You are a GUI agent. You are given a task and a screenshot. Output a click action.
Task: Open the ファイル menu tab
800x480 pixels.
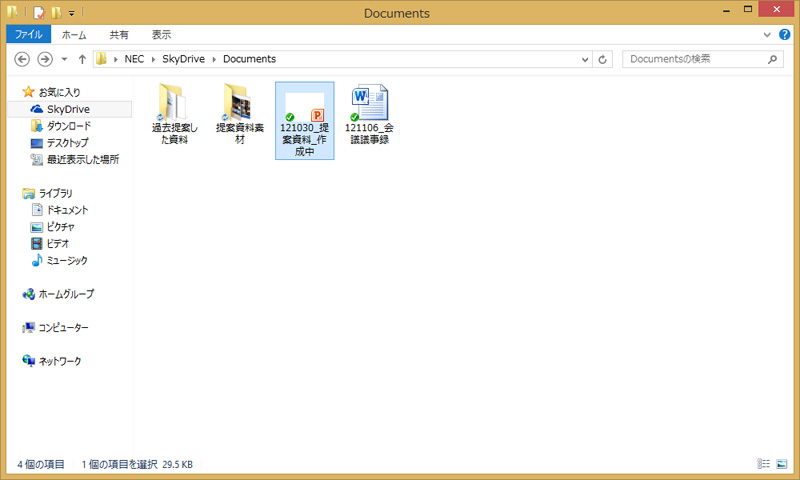coord(27,34)
